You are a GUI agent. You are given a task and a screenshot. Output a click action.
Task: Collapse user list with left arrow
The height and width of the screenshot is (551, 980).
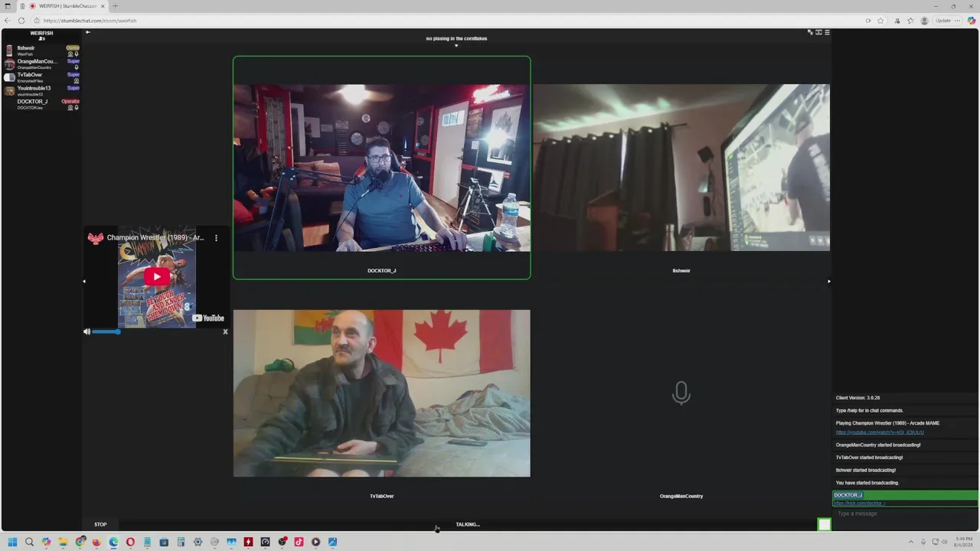(x=87, y=32)
